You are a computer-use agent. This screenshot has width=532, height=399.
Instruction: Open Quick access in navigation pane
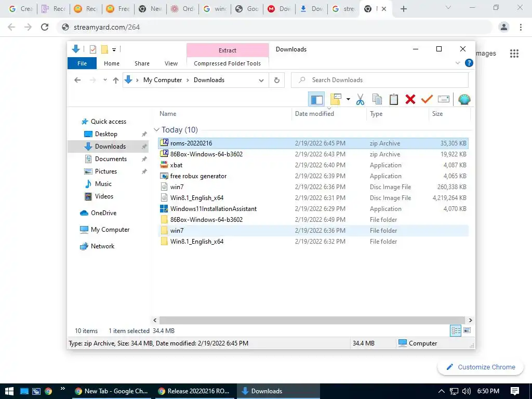(x=108, y=122)
